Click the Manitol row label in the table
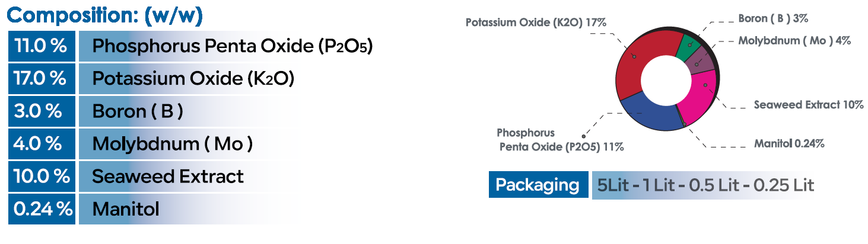 point(126,208)
